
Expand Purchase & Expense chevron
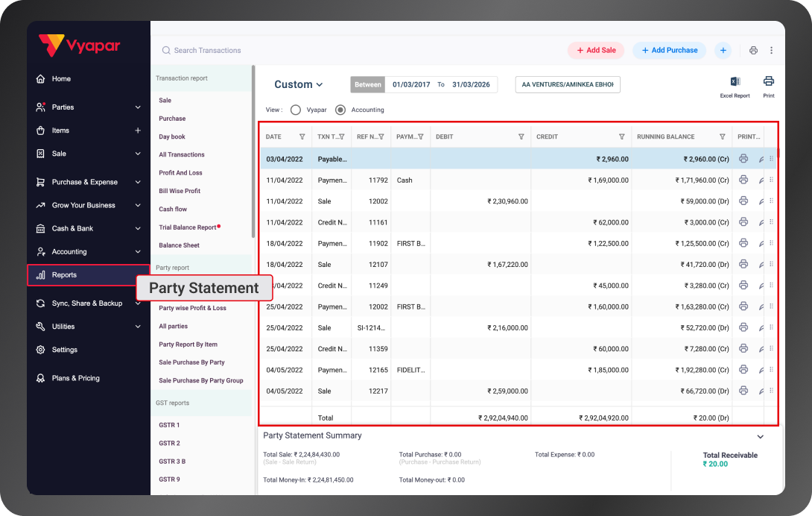138,182
